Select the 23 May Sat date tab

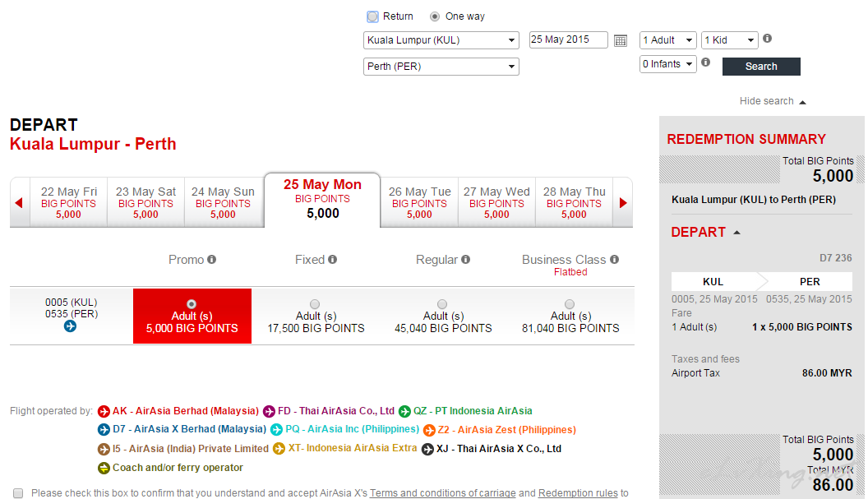tap(145, 203)
